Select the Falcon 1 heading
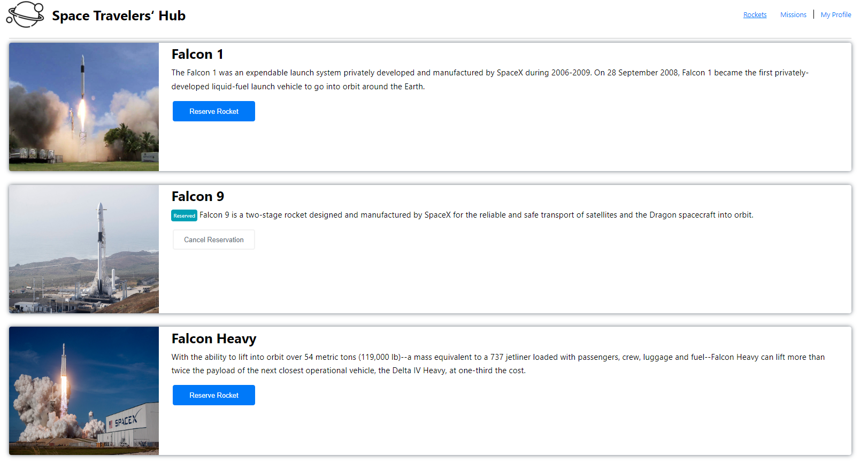 197,55
